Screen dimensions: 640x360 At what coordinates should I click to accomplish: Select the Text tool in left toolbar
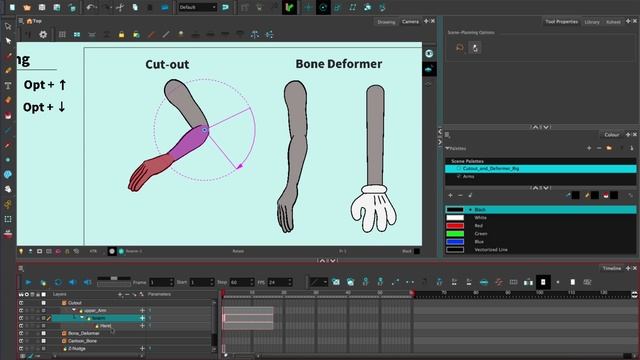click(x=8, y=86)
